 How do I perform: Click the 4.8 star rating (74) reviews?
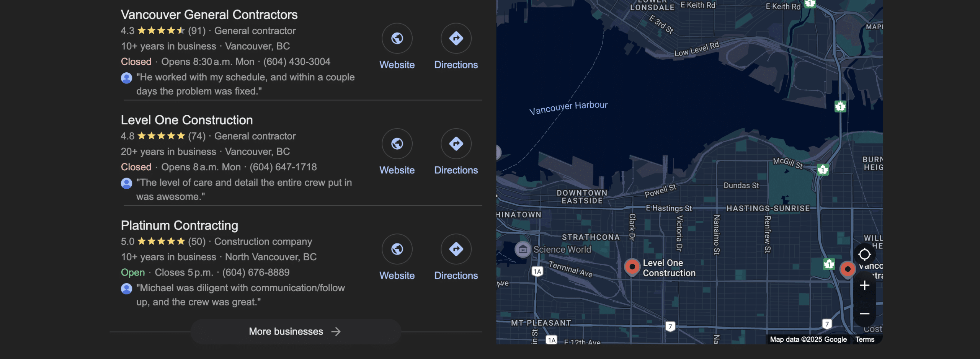point(163,136)
